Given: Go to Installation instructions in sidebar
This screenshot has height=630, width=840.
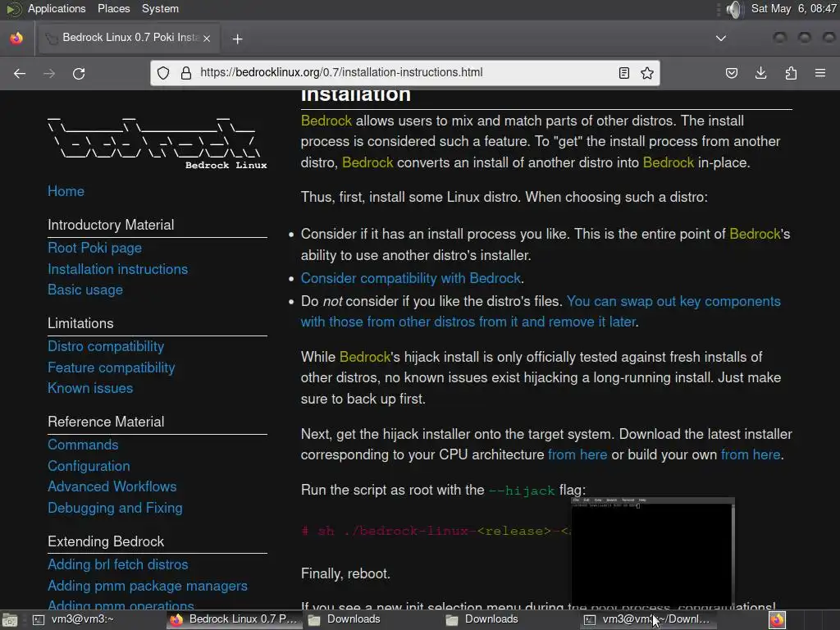Looking at the screenshot, I should coord(118,269).
